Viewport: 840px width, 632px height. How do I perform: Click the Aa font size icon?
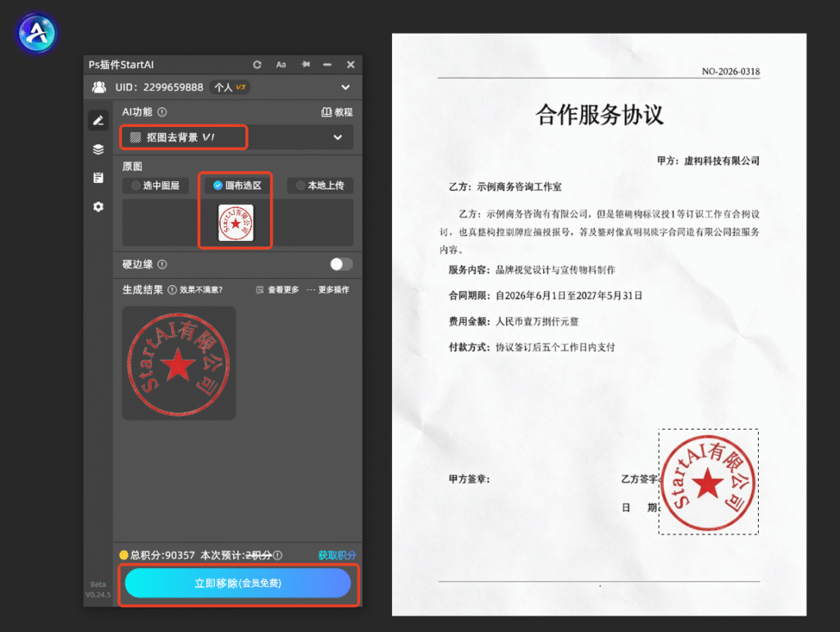tap(281, 65)
